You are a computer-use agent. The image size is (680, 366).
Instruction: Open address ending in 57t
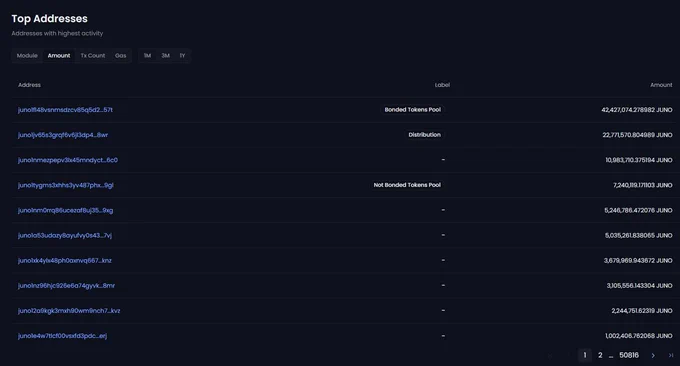coord(65,110)
